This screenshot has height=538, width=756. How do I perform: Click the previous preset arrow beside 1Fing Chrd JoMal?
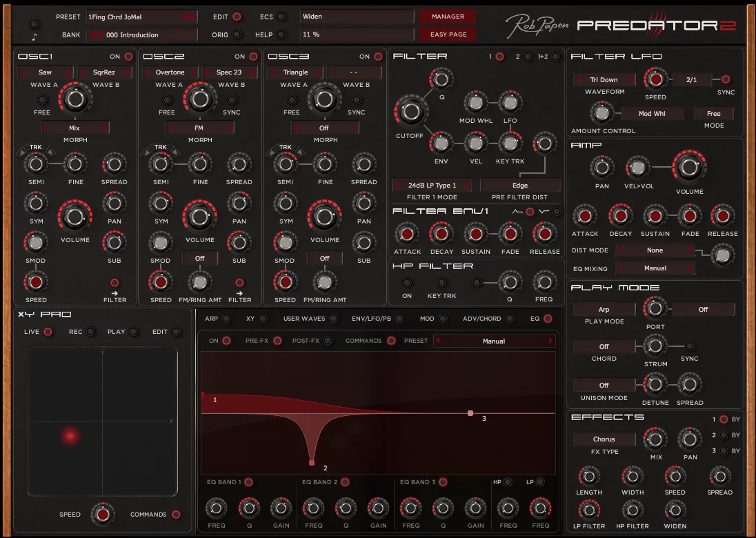click(185, 17)
